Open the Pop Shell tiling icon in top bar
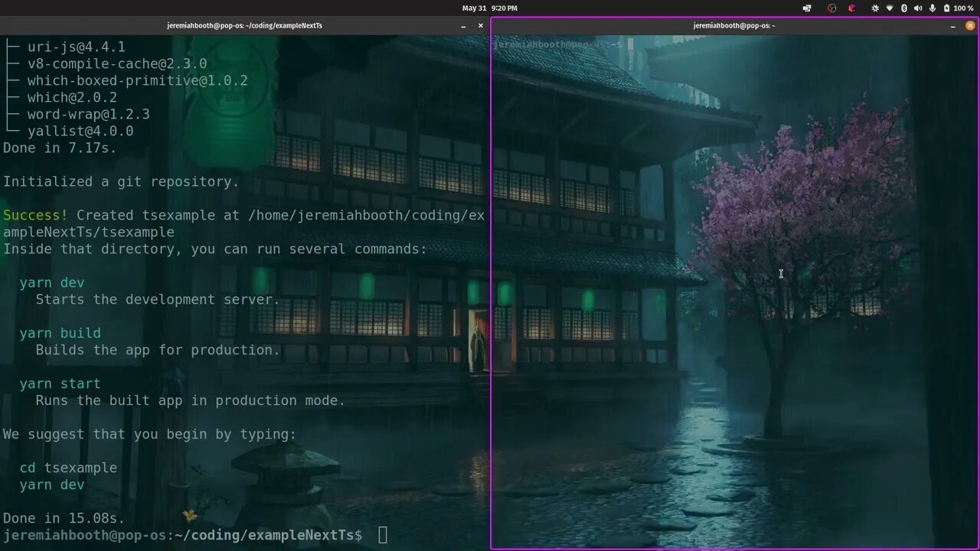This screenshot has height=551, width=980. pos(807,8)
